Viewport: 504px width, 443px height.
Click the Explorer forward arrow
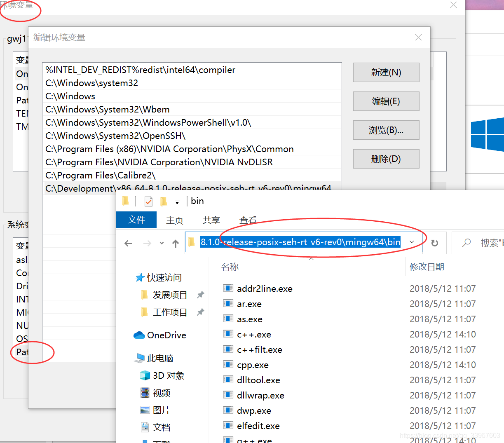pos(147,243)
